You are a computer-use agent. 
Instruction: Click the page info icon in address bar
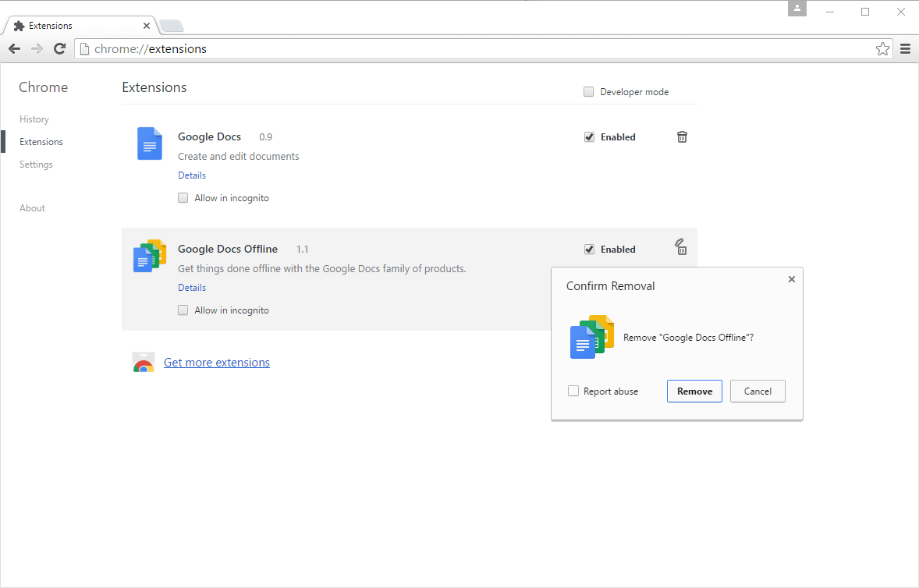click(84, 49)
